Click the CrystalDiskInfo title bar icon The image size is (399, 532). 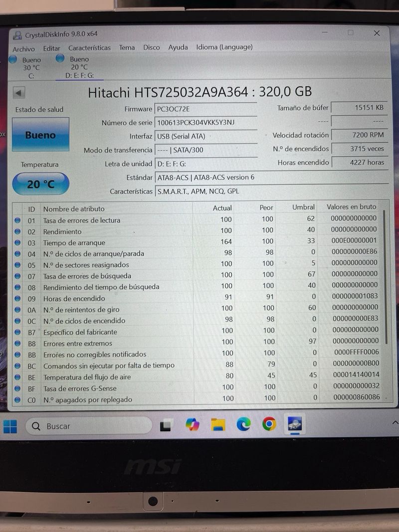[17, 35]
